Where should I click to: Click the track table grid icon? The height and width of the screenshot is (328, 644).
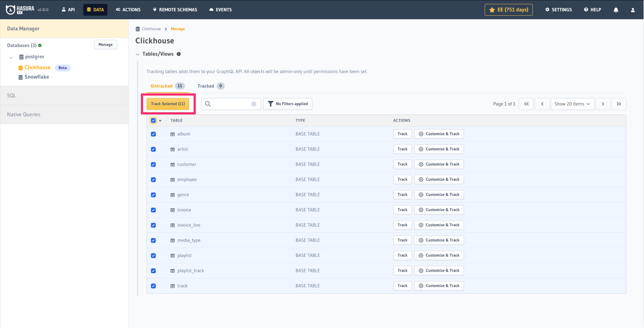click(x=173, y=286)
